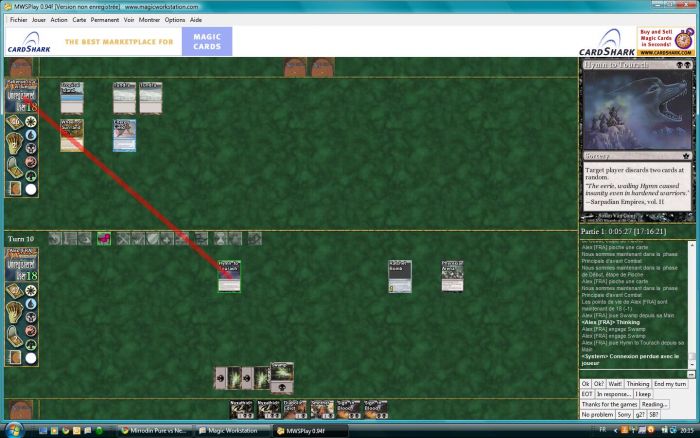Open the Fichier menu
700x438 pixels.
(18, 20)
